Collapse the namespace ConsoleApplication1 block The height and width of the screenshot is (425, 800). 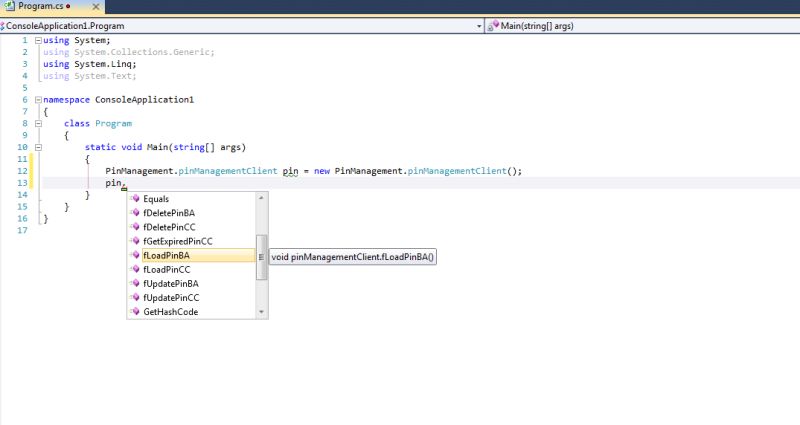click(x=38, y=99)
